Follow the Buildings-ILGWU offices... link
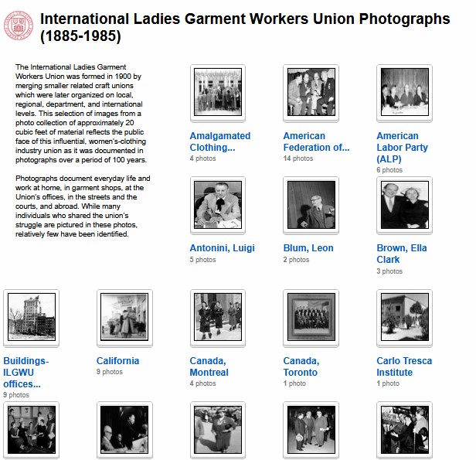Screen dimensions: 476x460 [26, 372]
